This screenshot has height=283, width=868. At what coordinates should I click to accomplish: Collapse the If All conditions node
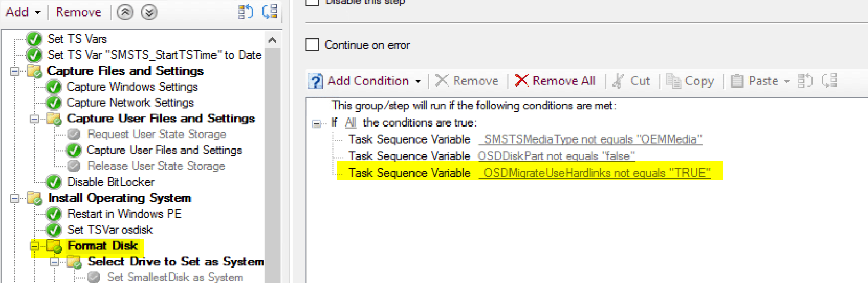click(x=316, y=123)
